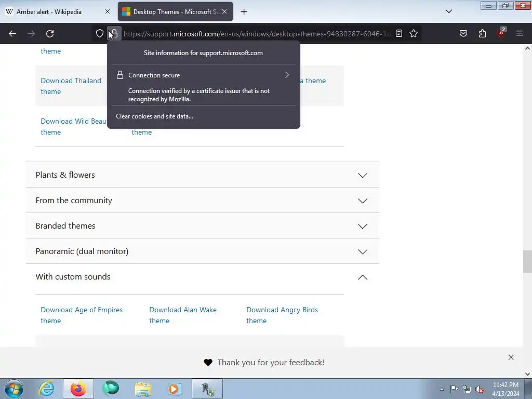Open the Firefox application menu

tap(520, 33)
